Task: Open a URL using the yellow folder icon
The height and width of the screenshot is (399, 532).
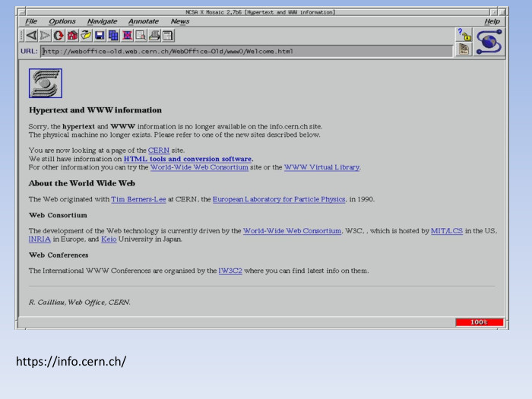Action: click(x=86, y=36)
